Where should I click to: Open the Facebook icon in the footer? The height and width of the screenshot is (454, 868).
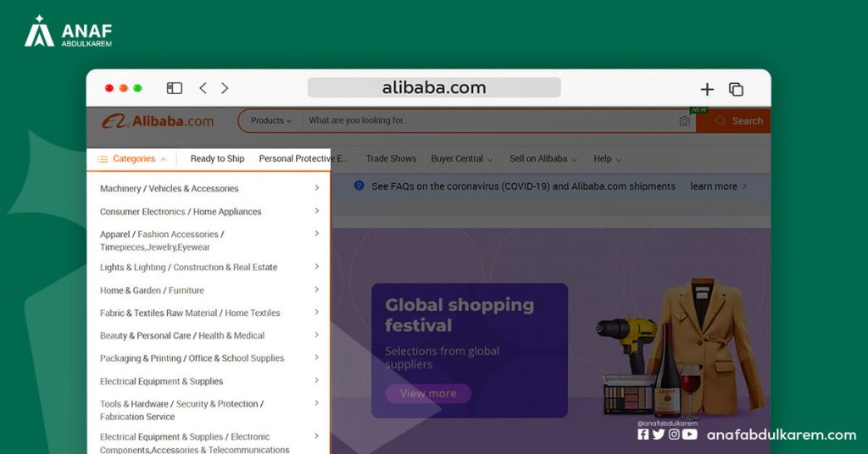coord(643,434)
